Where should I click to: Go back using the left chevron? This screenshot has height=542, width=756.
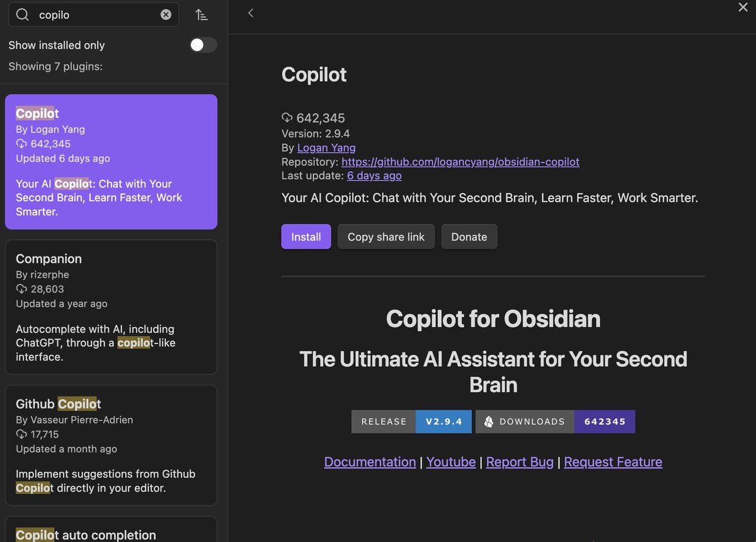tap(251, 13)
